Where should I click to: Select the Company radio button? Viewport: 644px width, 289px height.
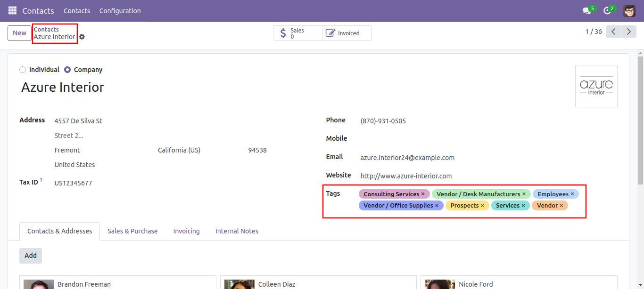pos(67,70)
